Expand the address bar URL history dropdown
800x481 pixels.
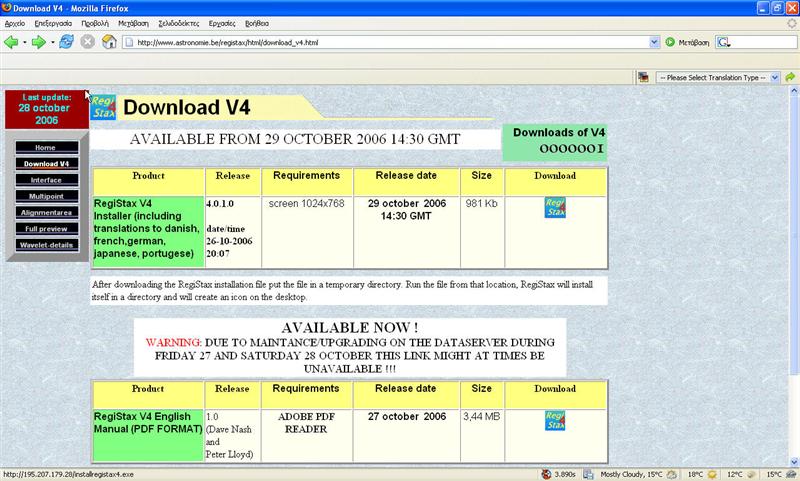pyautogui.click(x=655, y=42)
